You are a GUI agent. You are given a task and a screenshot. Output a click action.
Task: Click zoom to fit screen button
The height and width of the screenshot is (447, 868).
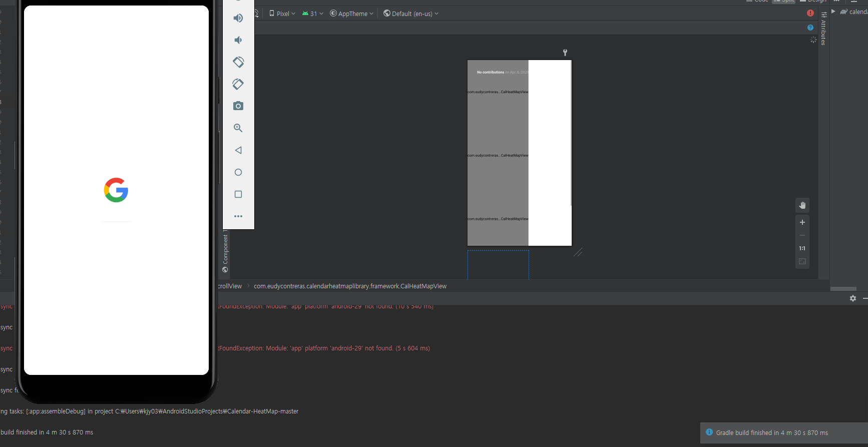[x=802, y=261]
